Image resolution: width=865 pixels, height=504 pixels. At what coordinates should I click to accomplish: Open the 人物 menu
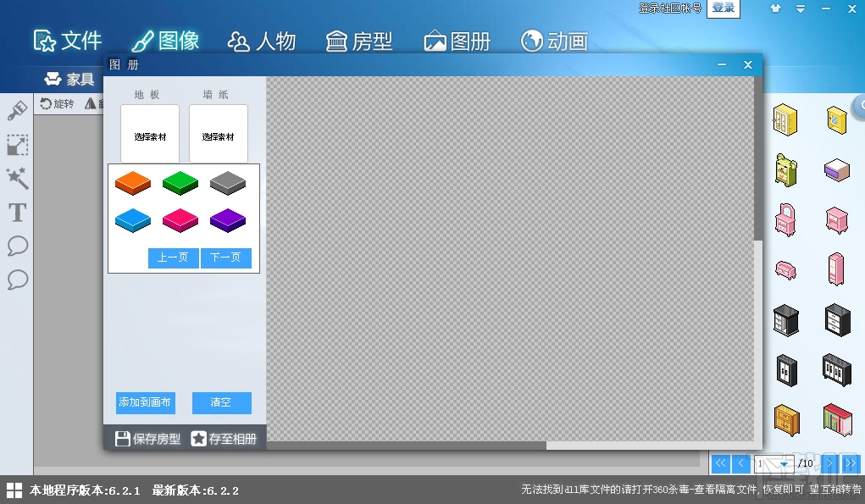pos(263,40)
